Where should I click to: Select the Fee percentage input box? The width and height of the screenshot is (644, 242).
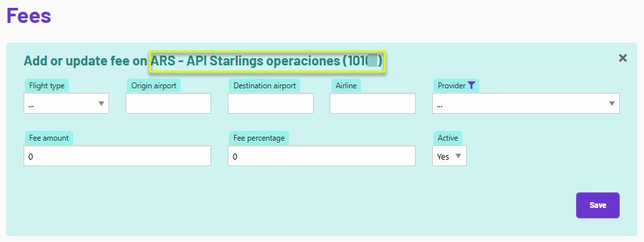pos(322,156)
